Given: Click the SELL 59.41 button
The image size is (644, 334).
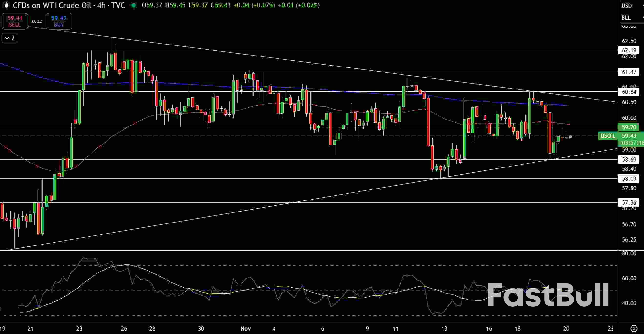Looking at the screenshot, I should (15, 21).
